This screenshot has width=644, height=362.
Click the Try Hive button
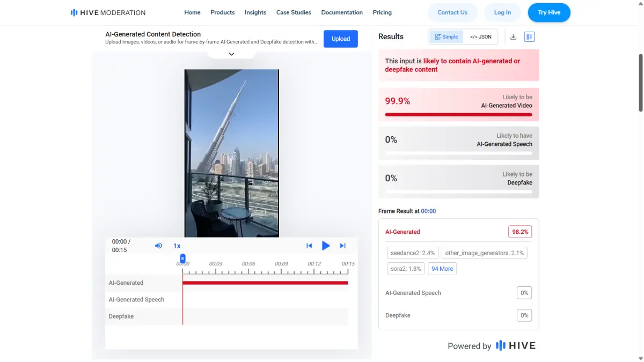549,12
